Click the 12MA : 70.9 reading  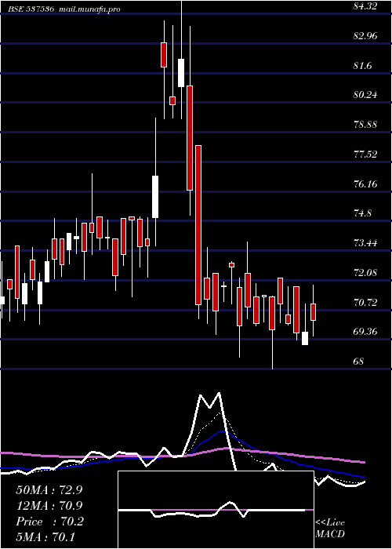[x=49, y=506]
